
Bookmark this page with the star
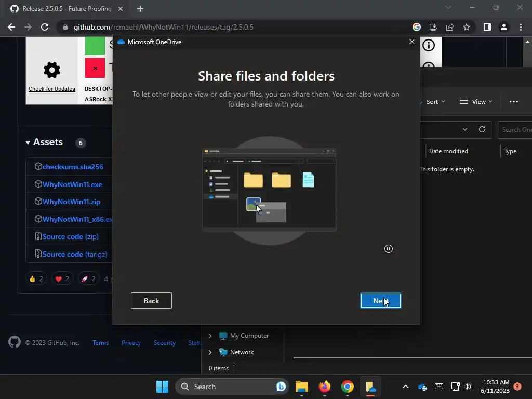pos(467,27)
